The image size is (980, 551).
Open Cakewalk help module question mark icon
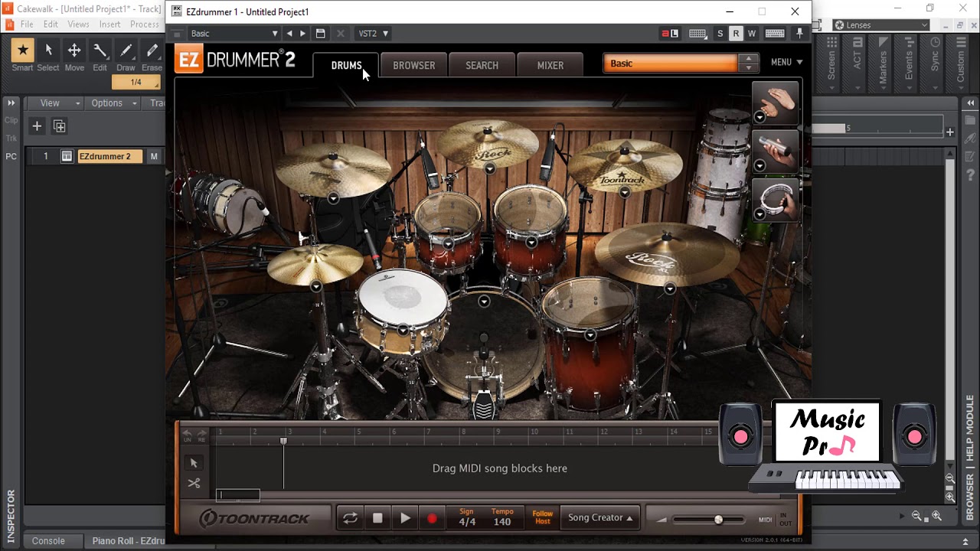[971, 176]
